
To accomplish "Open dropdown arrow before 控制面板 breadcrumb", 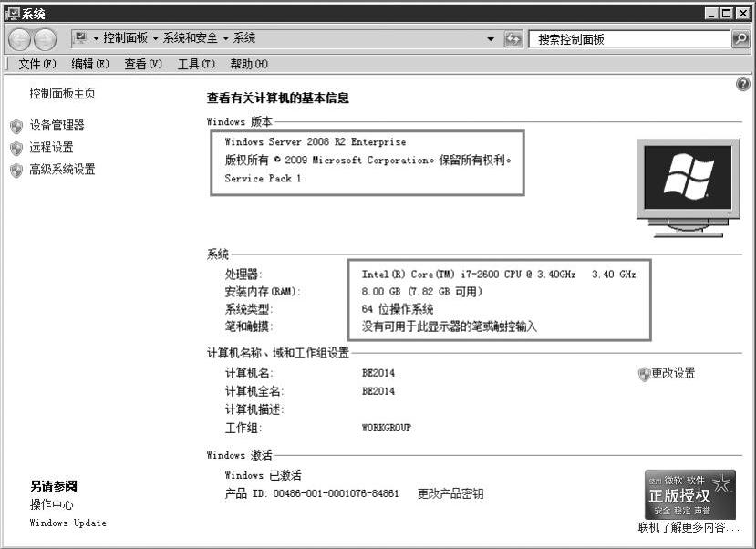I will coord(96,38).
